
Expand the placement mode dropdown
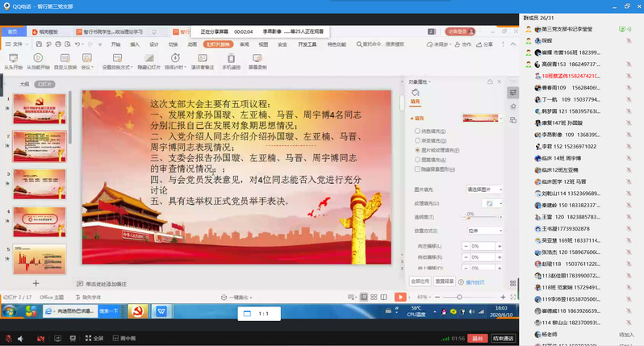pyautogui.click(x=484, y=230)
